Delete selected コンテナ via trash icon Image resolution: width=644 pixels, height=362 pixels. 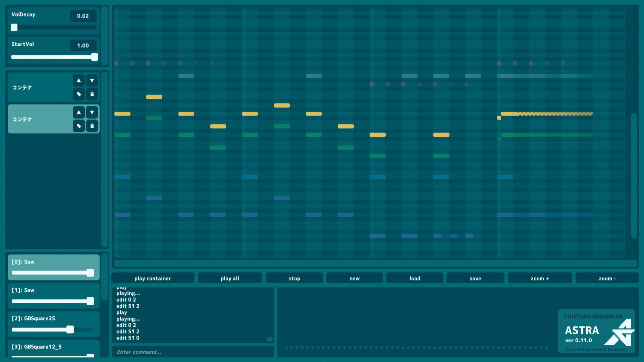point(92,126)
